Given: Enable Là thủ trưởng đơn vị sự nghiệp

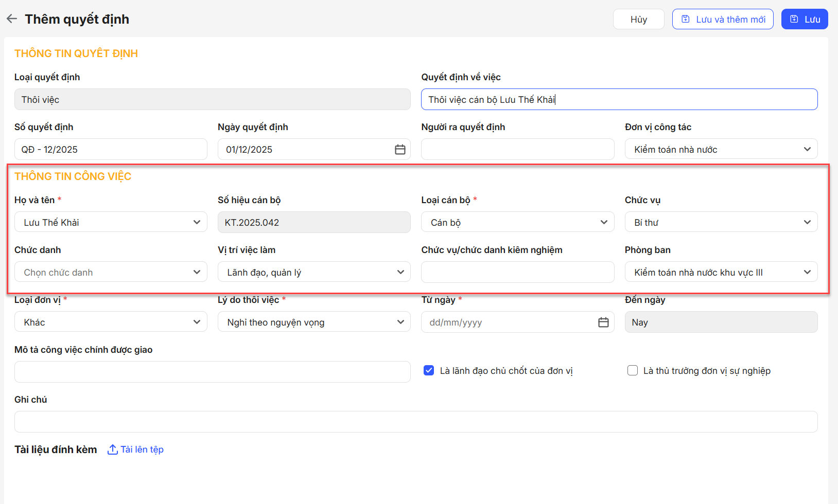Looking at the screenshot, I should (633, 371).
